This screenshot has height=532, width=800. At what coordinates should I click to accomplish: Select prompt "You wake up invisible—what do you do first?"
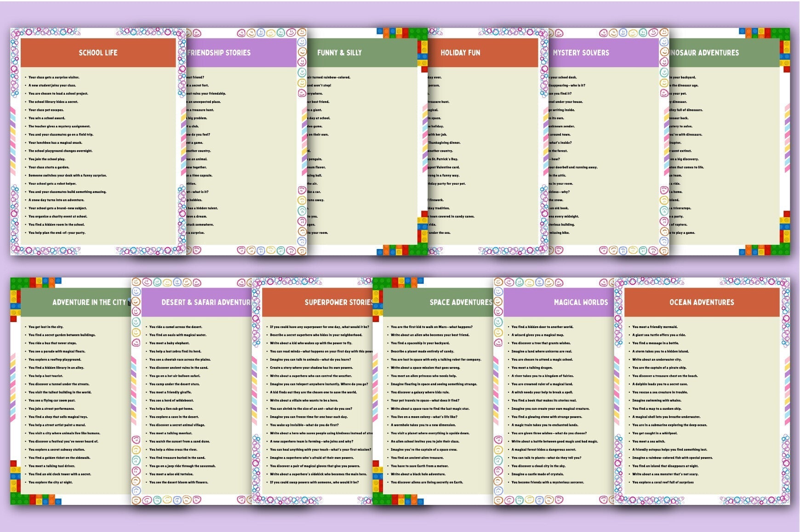tap(304, 425)
